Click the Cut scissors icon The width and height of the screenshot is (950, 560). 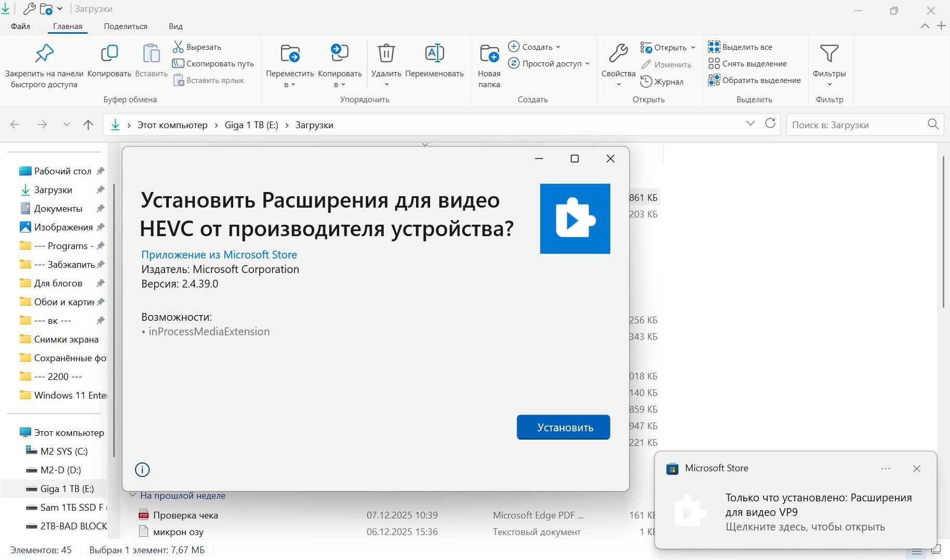pyautogui.click(x=178, y=47)
